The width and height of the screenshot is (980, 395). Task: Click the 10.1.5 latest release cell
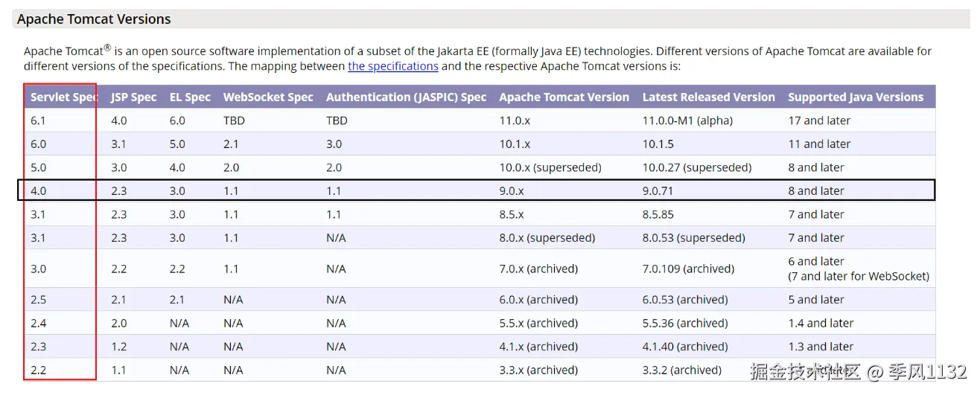click(658, 144)
